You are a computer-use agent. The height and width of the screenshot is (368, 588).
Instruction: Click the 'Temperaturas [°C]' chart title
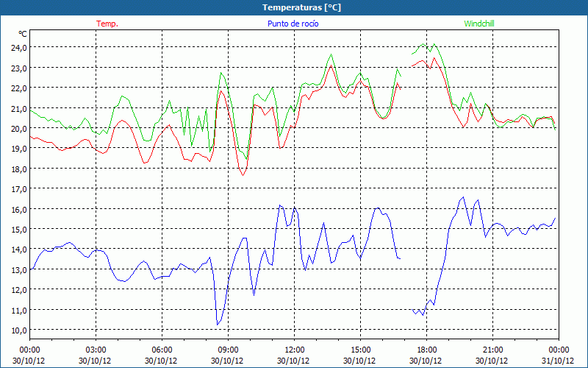tap(301, 7)
